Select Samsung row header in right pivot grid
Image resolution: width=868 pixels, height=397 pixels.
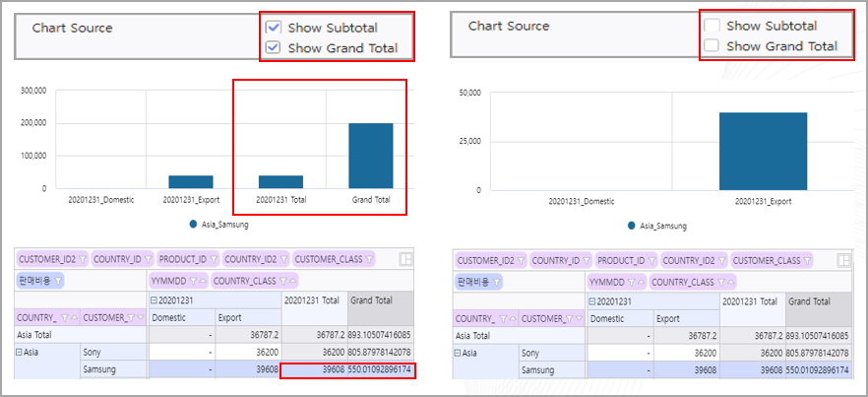553,369
